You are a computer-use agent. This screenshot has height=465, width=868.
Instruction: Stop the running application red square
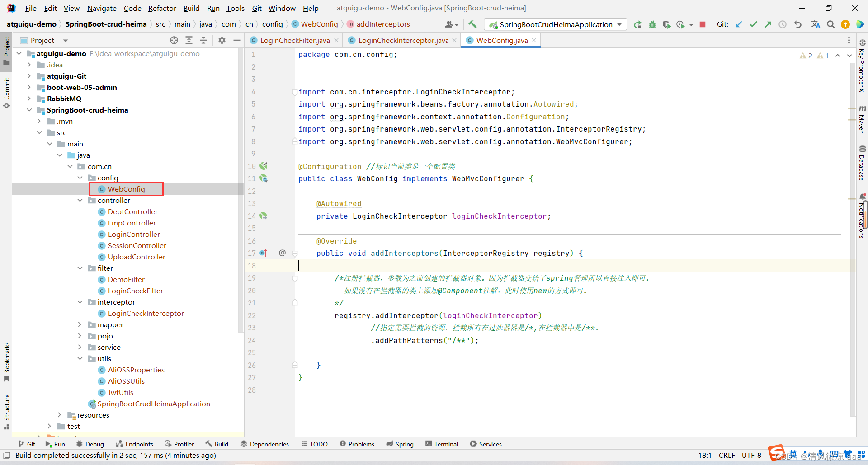tap(703, 24)
